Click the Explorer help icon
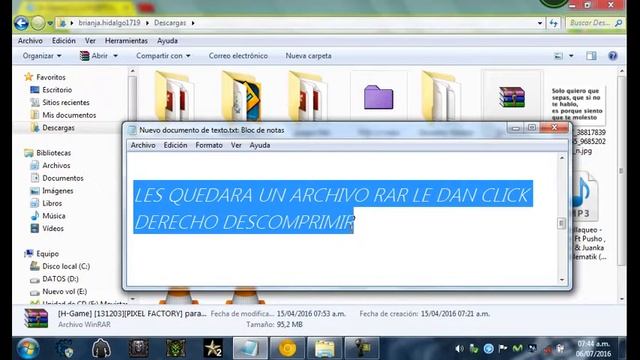The image size is (640, 360). 613,56
